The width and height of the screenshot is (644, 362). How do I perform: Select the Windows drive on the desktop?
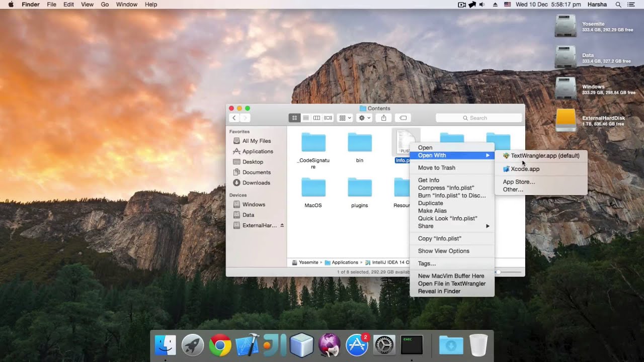[566, 88]
